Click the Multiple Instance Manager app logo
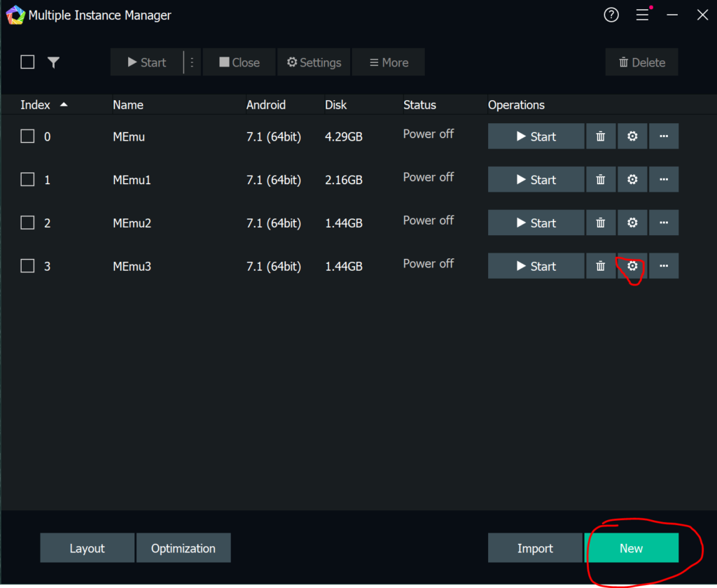The height and width of the screenshot is (588, 717). tap(15, 15)
